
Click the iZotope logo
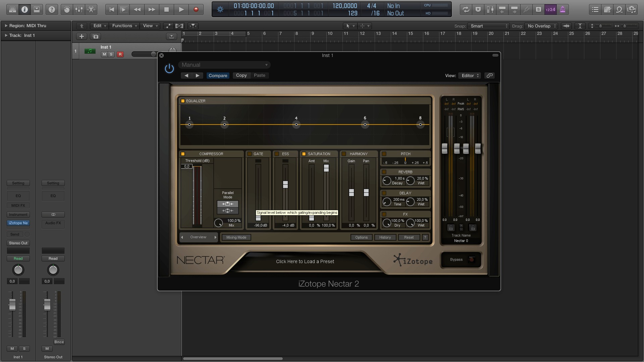(413, 260)
